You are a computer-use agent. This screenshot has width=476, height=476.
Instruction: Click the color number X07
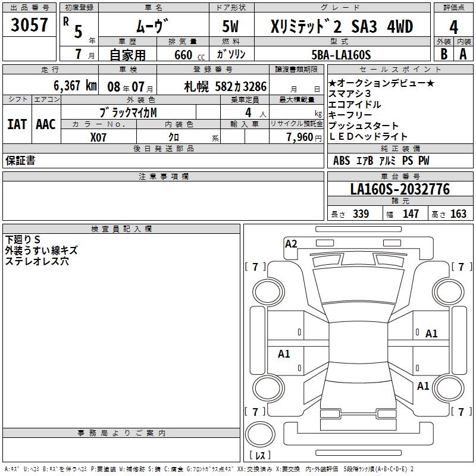(98, 137)
